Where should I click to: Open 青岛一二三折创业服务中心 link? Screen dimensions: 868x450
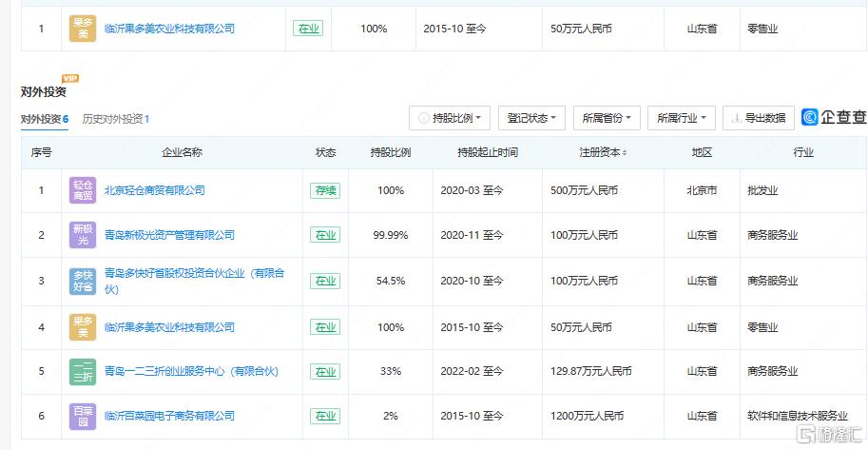(191, 371)
